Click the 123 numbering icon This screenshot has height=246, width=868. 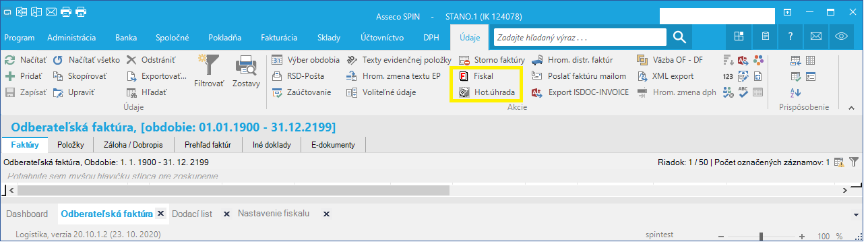pos(728,76)
